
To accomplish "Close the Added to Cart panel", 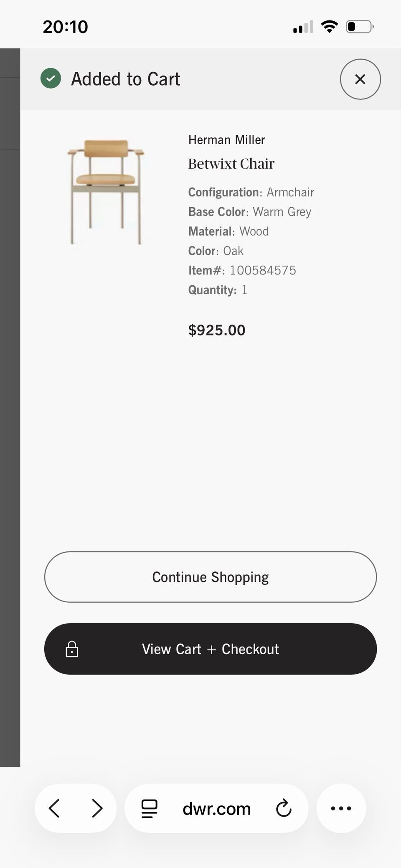I will click(x=360, y=79).
